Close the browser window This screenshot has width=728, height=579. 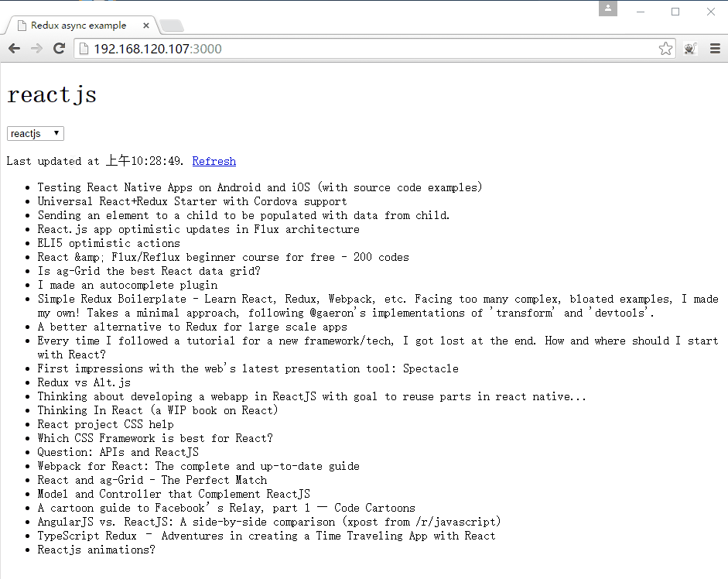coord(711,12)
